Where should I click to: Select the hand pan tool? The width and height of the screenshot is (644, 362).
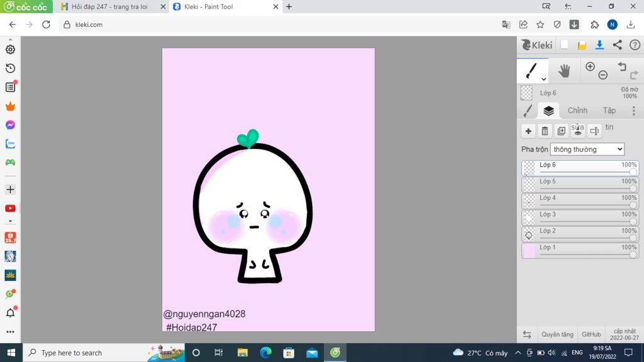(564, 71)
